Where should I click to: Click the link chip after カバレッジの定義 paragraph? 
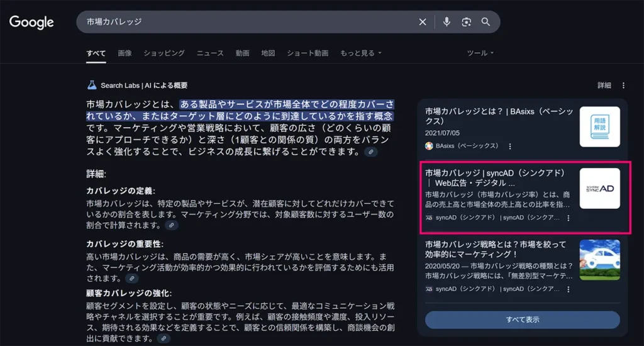point(172,225)
